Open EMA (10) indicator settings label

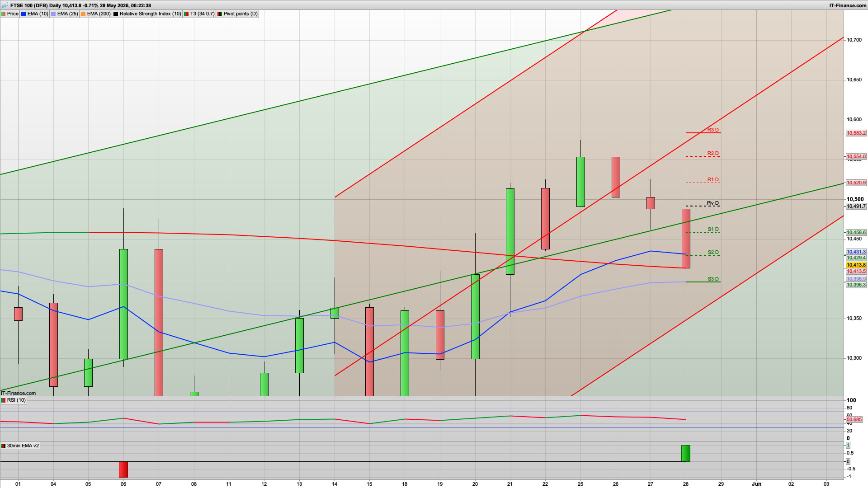point(38,14)
